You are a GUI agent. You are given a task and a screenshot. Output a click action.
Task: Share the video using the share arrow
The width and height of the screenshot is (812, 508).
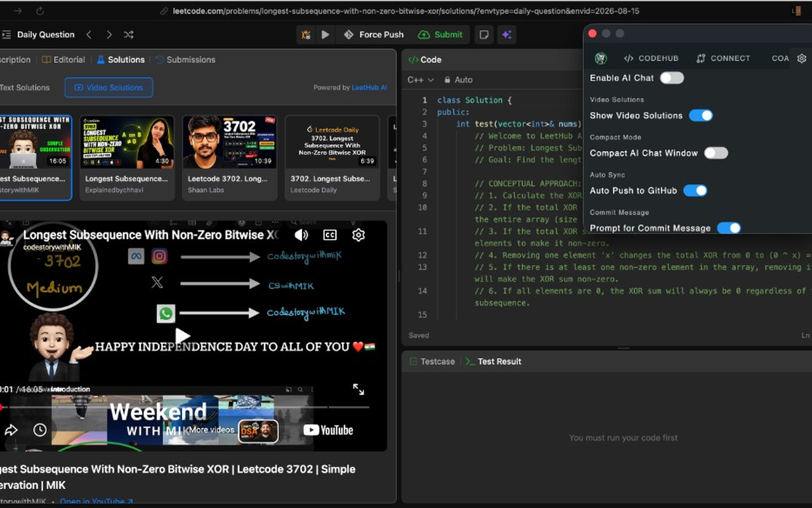pyautogui.click(x=11, y=430)
